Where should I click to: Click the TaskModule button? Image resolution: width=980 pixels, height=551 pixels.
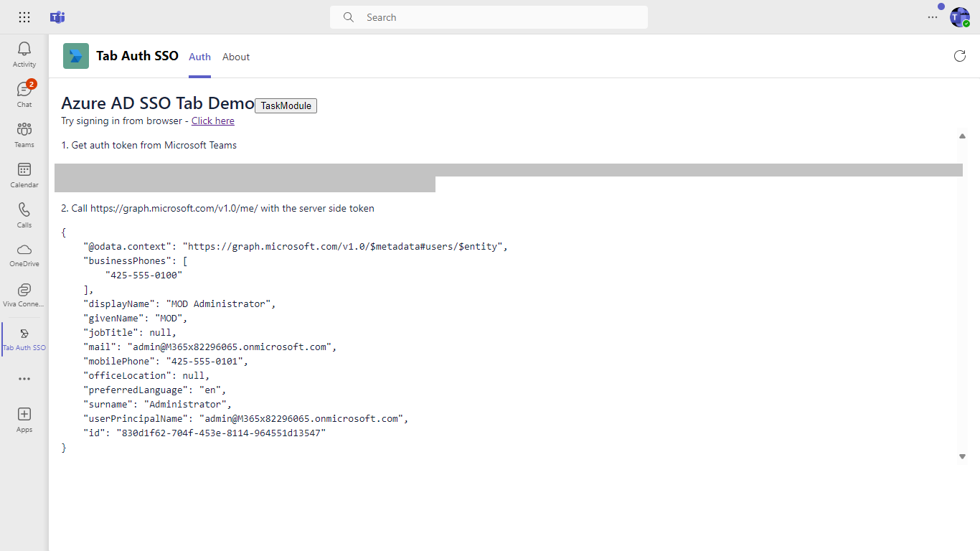pyautogui.click(x=286, y=105)
